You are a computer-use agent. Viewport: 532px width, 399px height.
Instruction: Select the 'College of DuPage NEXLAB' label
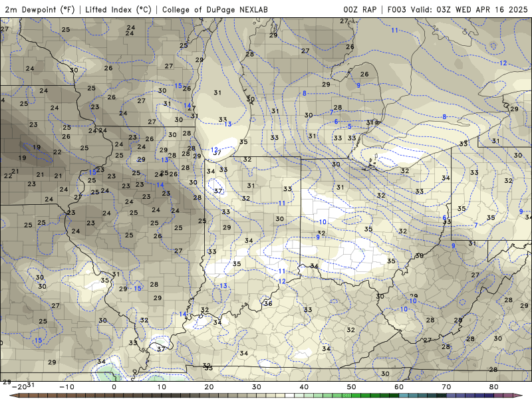(215, 9)
